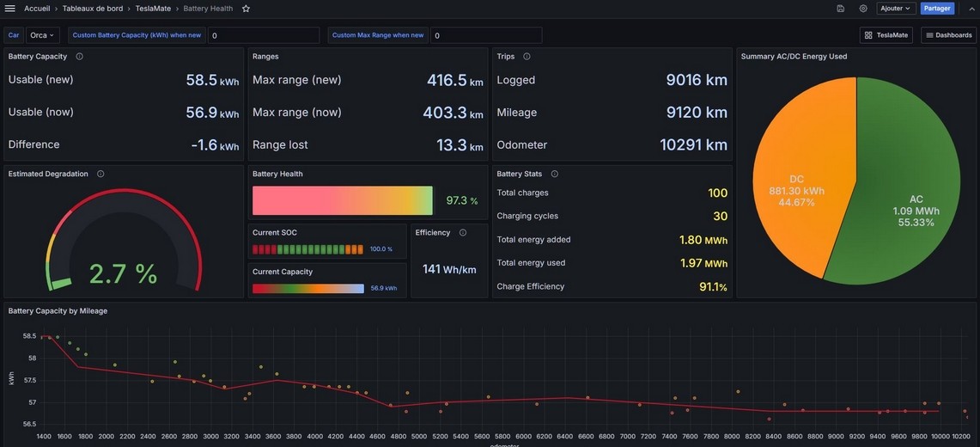Open the hamburger navigation menu
Viewport: 980px width, 447px height.
[x=10, y=8]
